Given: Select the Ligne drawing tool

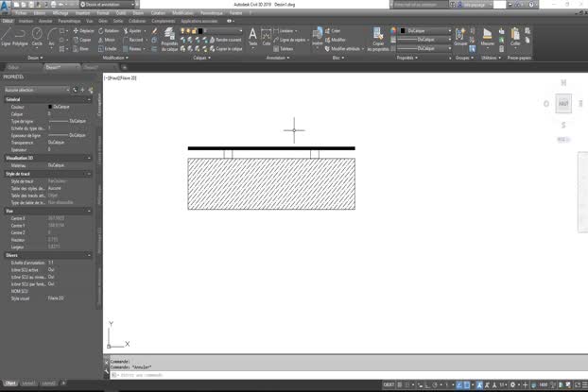Looking at the screenshot, I should coord(6,37).
